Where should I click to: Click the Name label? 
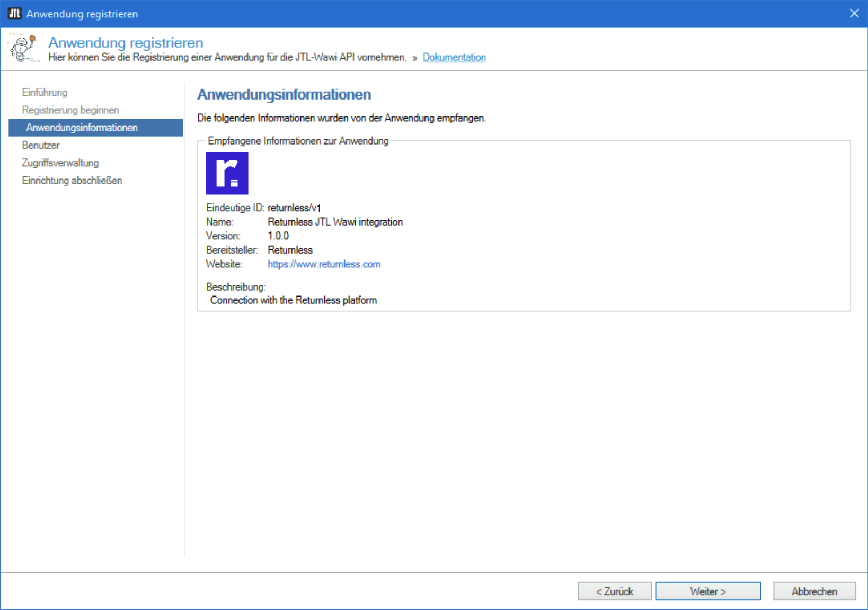220,222
